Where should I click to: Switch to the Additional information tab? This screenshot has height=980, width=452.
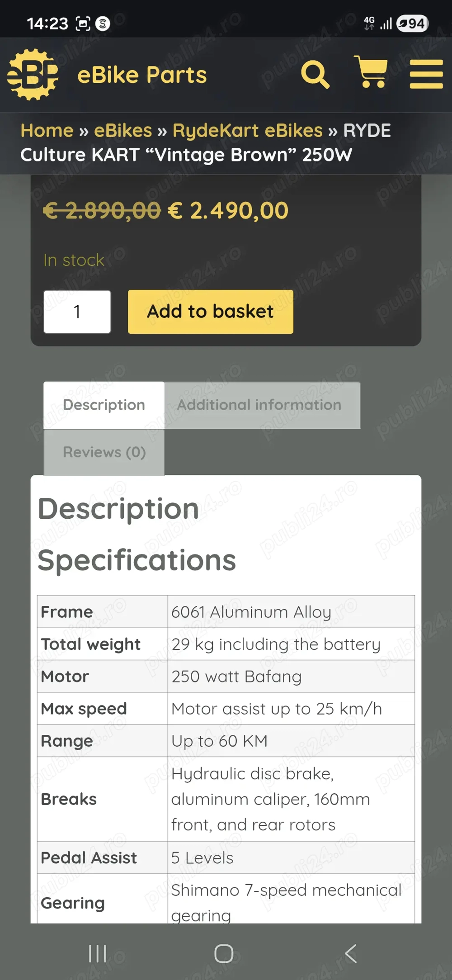259,405
